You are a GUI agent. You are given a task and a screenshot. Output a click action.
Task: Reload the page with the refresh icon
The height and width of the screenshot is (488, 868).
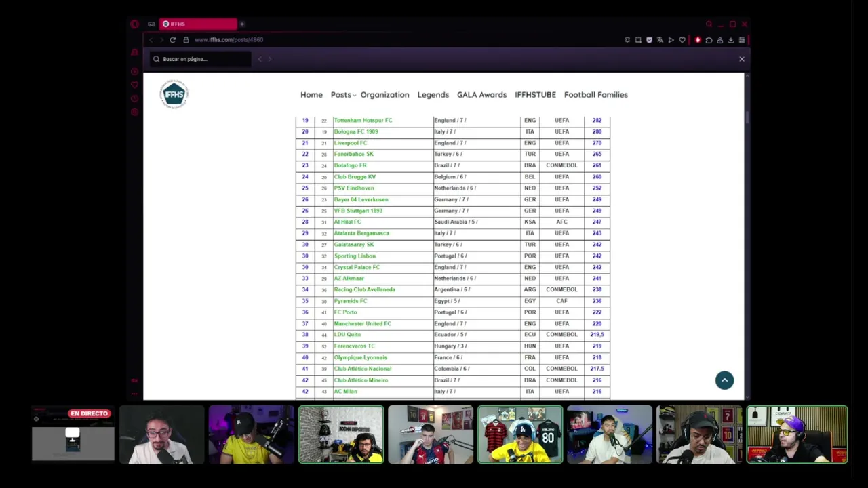point(173,40)
